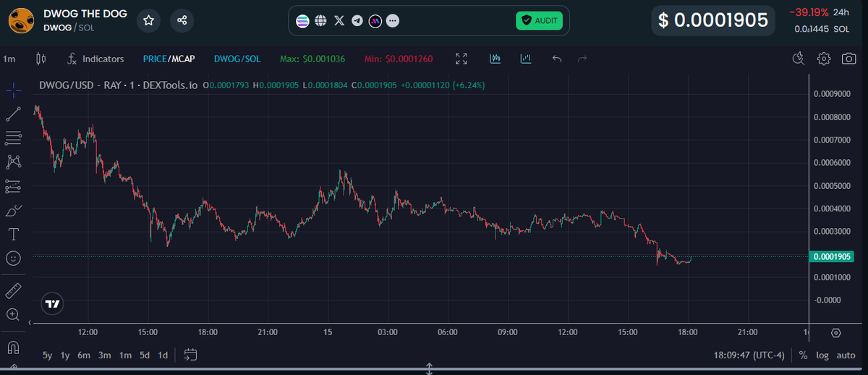The image size is (868, 375).
Task: Click the $ 0.0001905 price display
Action: [712, 20]
